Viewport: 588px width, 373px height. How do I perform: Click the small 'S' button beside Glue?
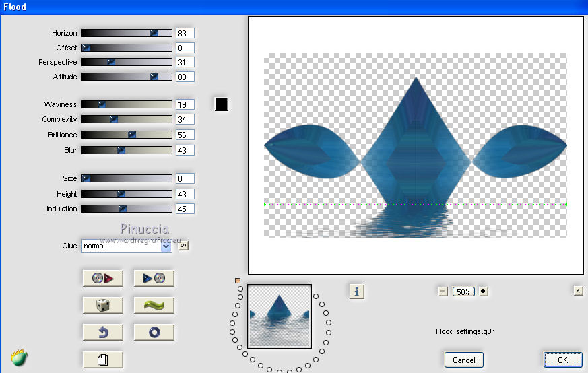click(x=183, y=246)
